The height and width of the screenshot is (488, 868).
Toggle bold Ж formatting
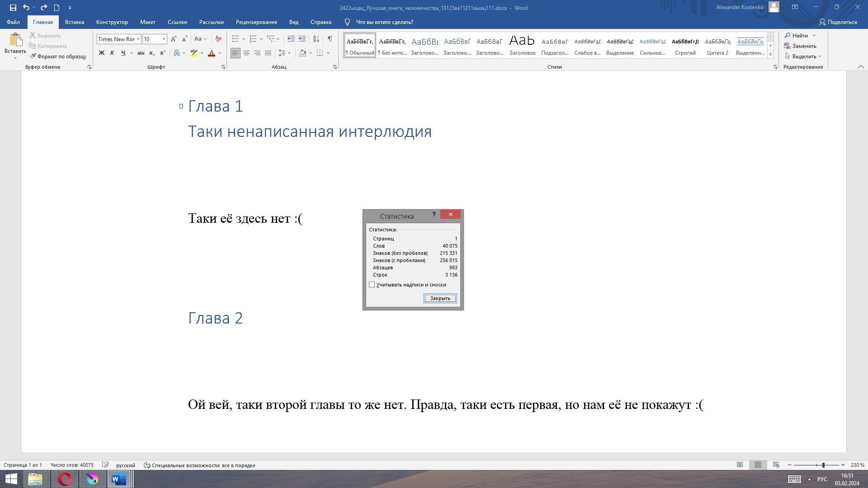102,53
